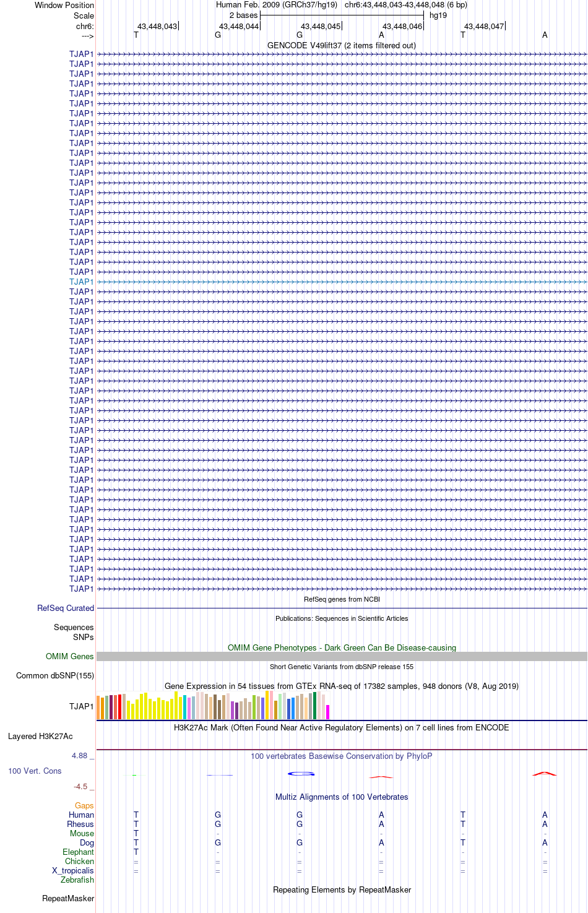Image resolution: width=588 pixels, height=913 pixels.
Task: Click the Human Feb. 2009 (GRCh37/hg19) title
Action: (277, 5)
